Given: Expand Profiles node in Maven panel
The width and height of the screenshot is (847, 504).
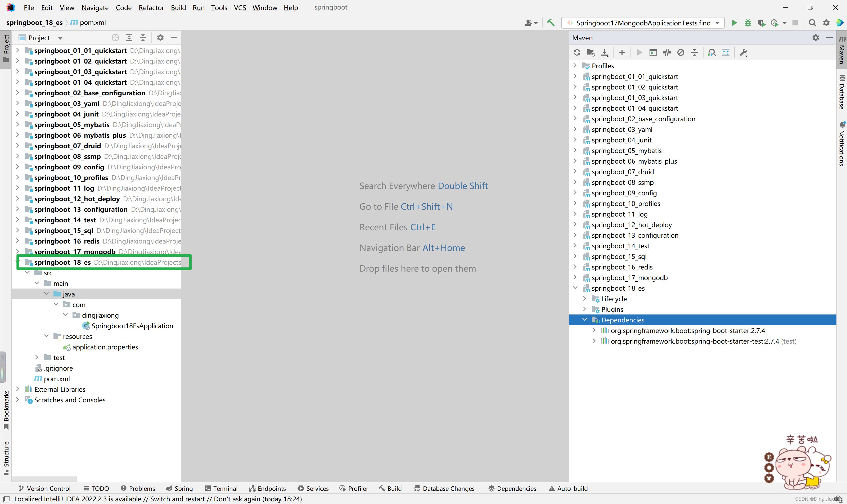Looking at the screenshot, I should [575, 66].
